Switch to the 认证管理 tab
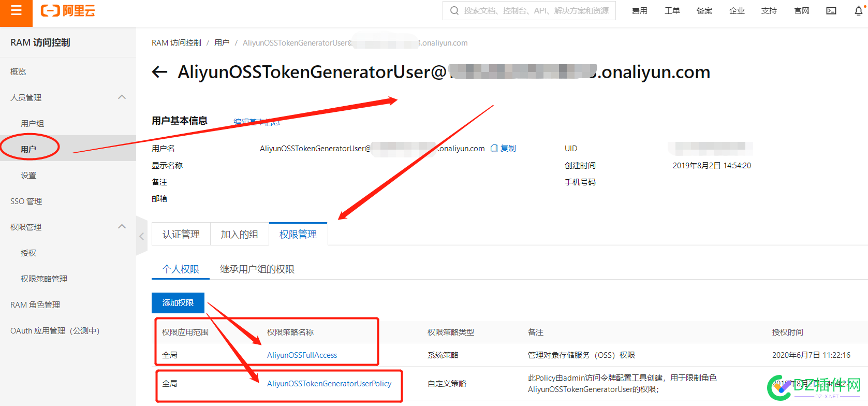The width and height of the screenshot is (868, 406). [181, 234]
